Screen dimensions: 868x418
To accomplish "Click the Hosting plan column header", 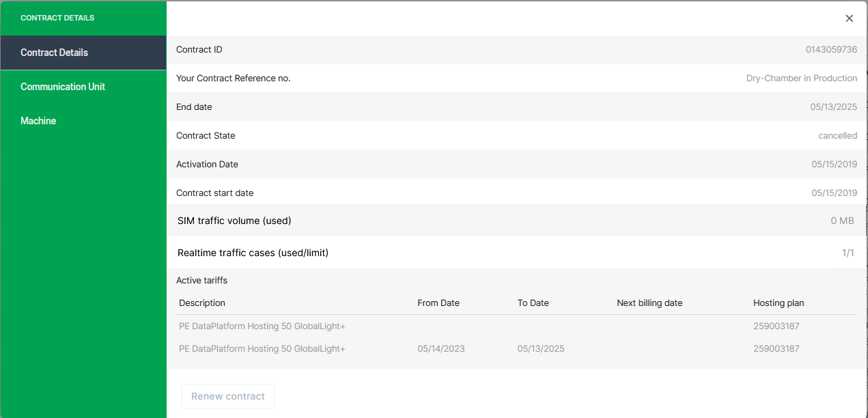I will (x=779, y=303).
